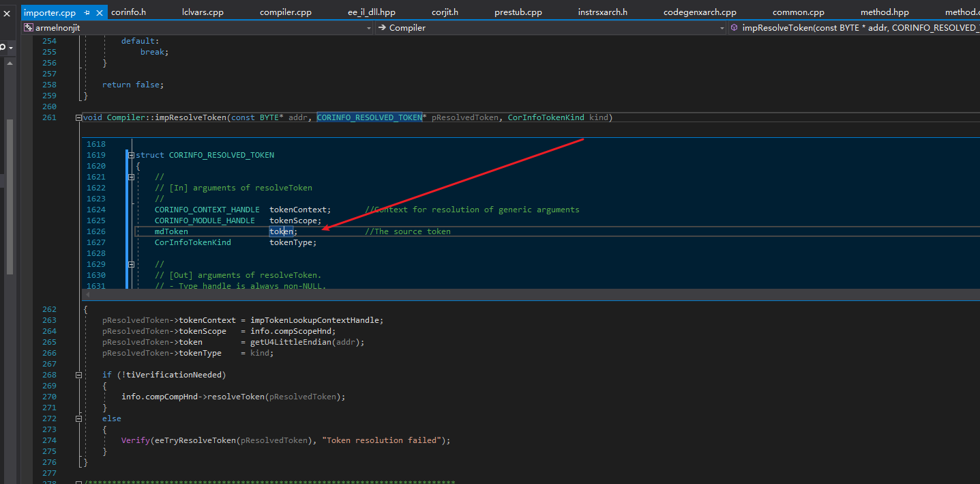Pin the importer.cpp tab
Image resolution: width=980 pixels, height=484 pixels.
pyautogui.click(x=87, y=12)
